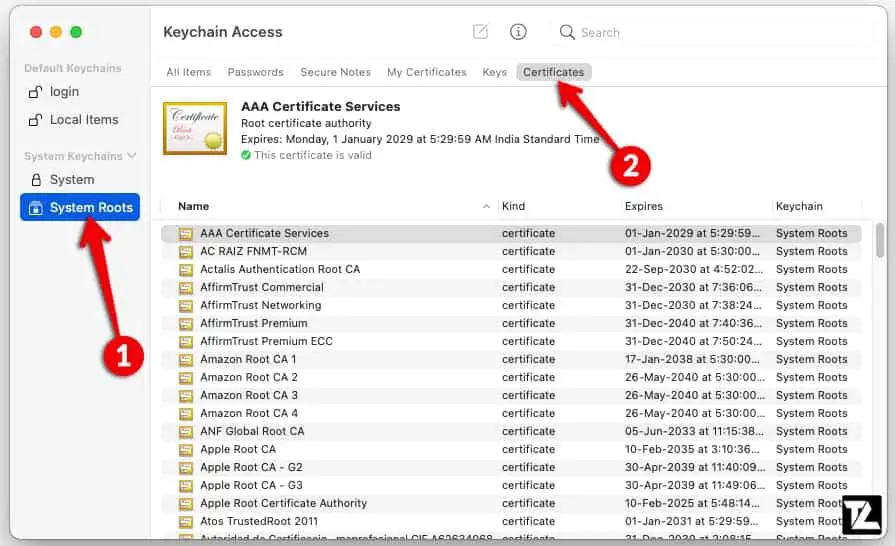The height and width of the screenshot is (546, 895).
Task: Click the AffirmTrust Premium ECC certificate icon
Action: point(186,342)
